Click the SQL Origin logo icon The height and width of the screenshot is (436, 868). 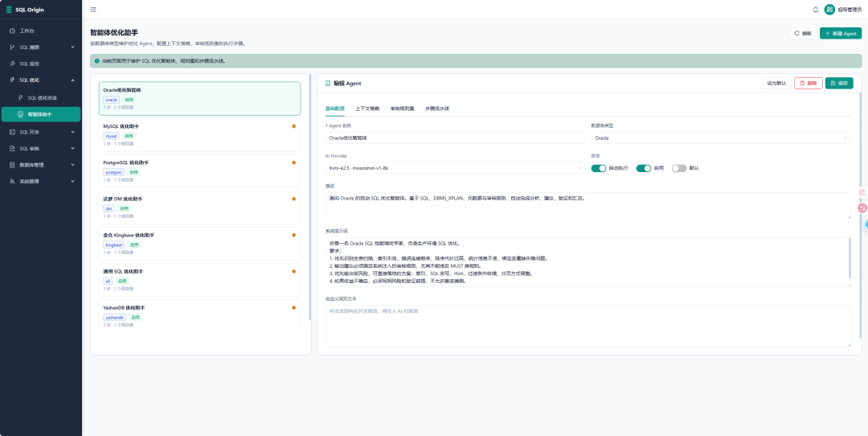click(x=8, y=10)
